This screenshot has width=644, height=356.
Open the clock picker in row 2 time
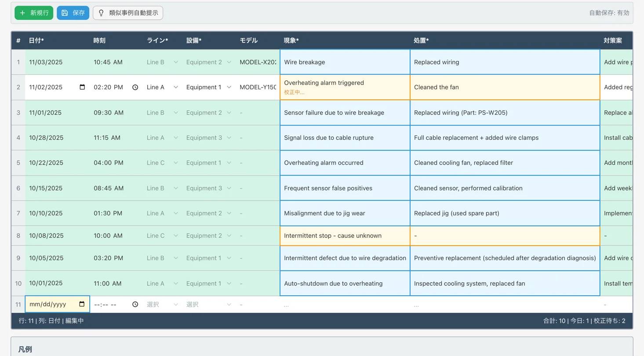(135, 87)
